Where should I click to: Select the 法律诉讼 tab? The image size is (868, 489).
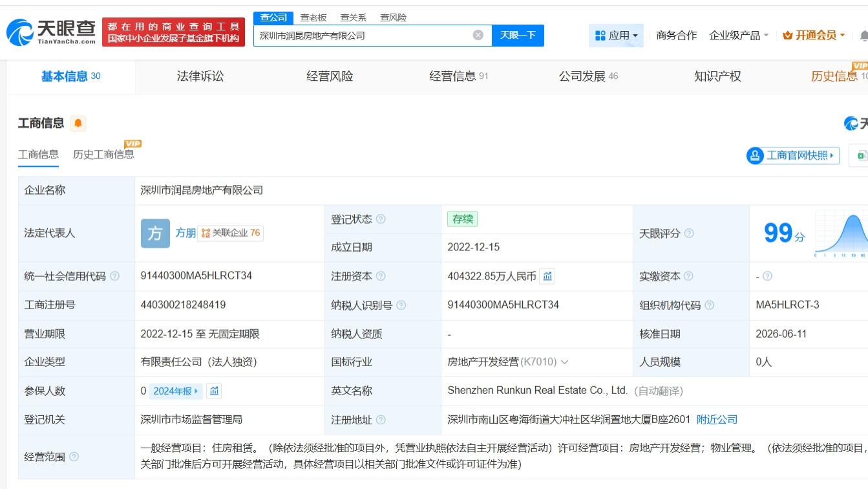[x=200, y=76]
